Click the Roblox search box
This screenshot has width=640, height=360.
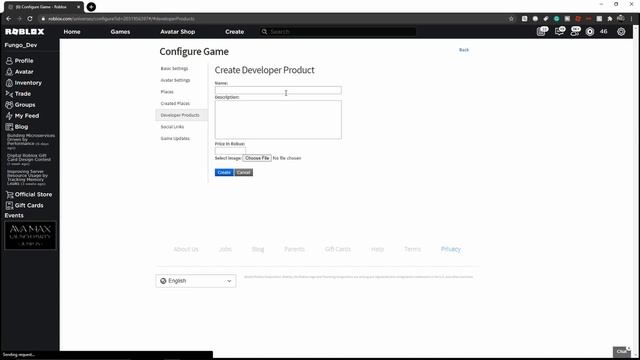(x=338, y=31)
